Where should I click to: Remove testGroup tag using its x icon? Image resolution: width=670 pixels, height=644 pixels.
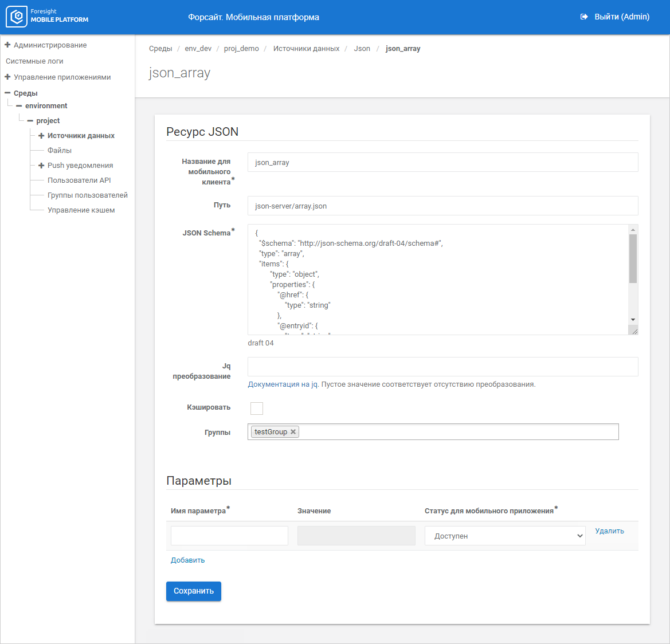[293, 432]
